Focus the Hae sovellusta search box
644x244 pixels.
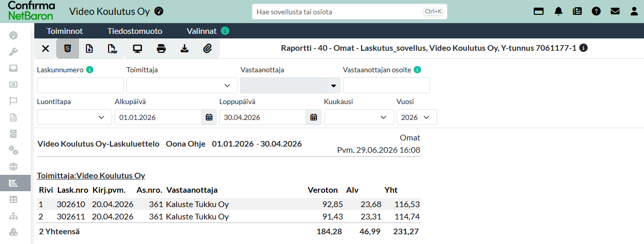[x=350, y=11]
